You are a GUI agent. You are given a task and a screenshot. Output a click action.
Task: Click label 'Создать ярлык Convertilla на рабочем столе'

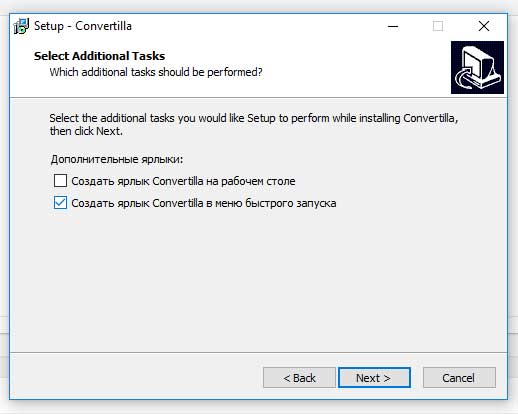183,181
